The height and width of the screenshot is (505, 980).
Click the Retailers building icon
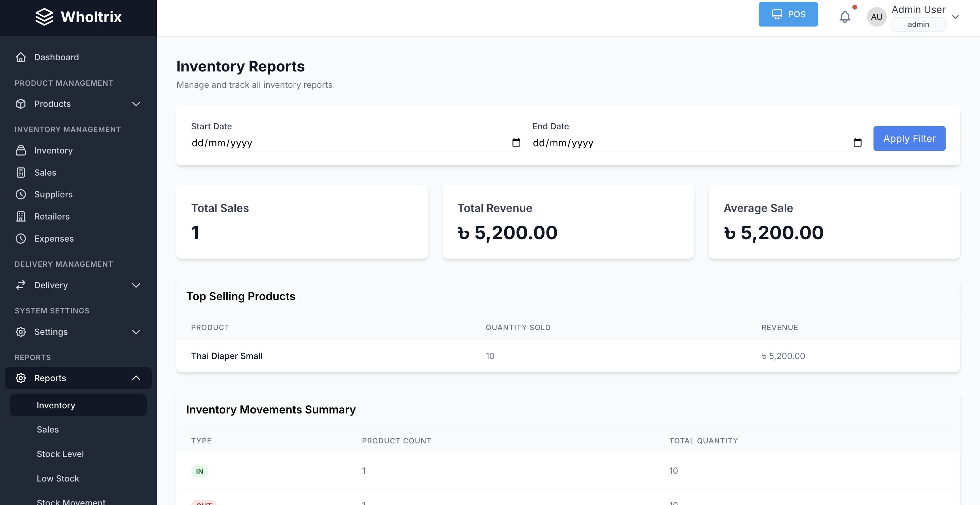click(x=20, y=216)
